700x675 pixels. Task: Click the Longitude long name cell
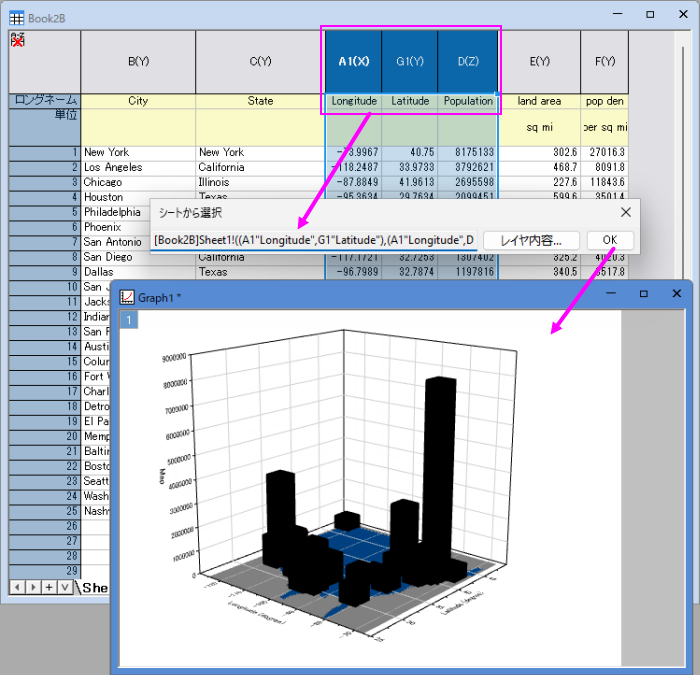point(354,101)
